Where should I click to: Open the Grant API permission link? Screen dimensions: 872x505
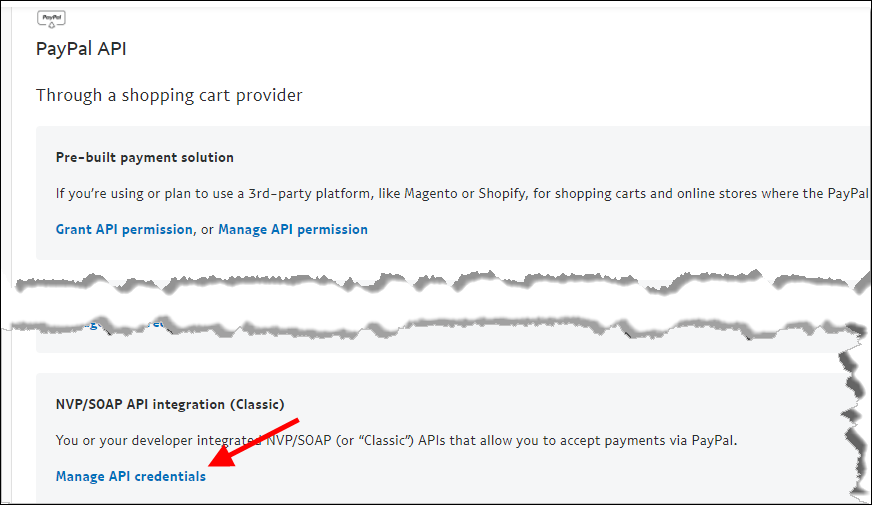124,229
